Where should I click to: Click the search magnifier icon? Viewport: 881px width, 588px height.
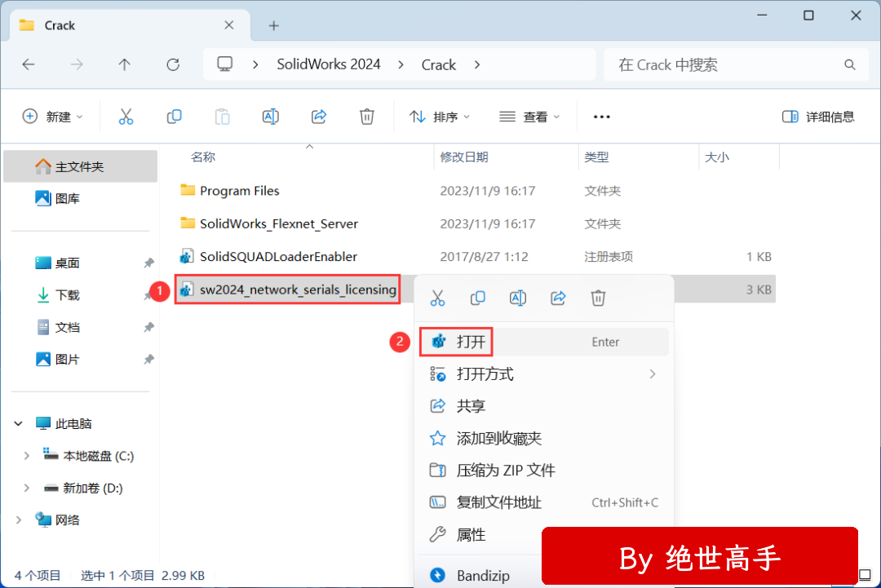pyautogui.click(x=849, y=65)
